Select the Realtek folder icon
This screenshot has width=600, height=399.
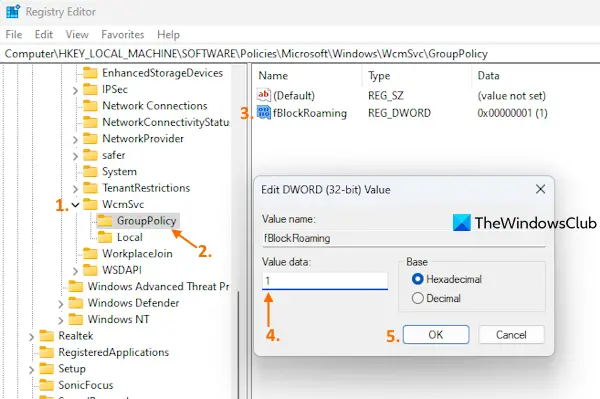(47, 336)
